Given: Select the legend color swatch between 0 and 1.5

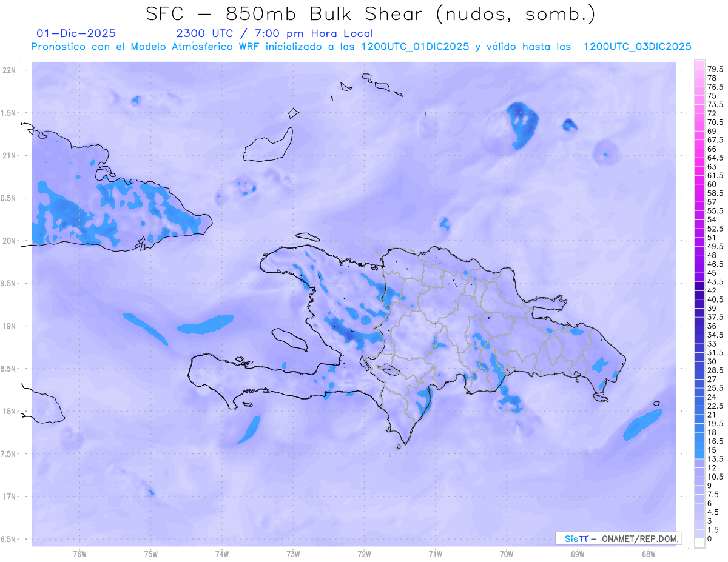Looking at the screenshot, I should point(699,534).
